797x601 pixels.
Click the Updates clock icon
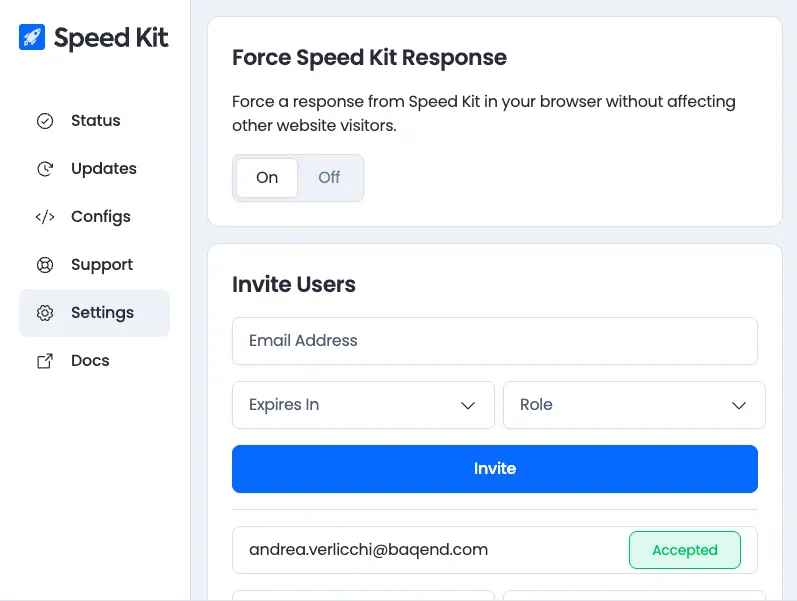[x=45, y=169]
